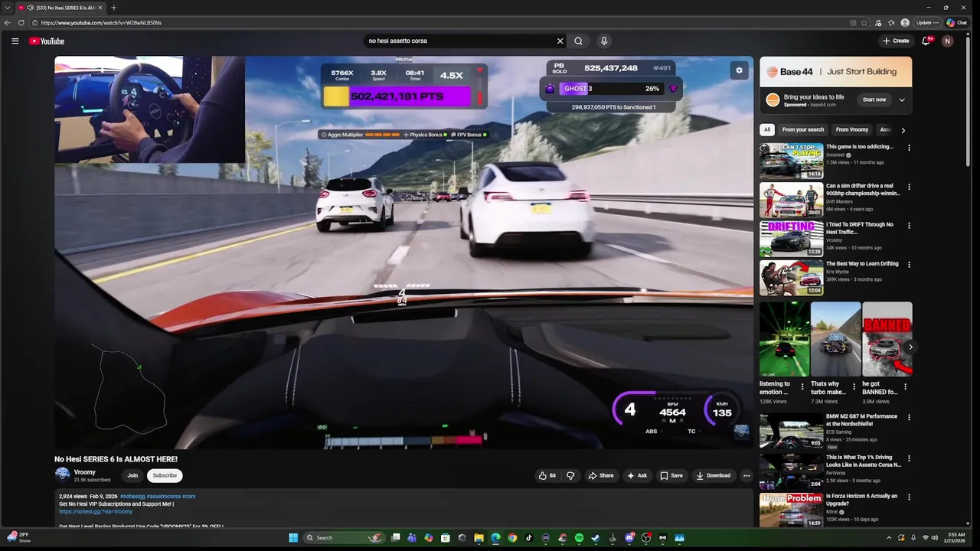Show more filter chips with arrow

pyautogui.click(x=903, y=130)
